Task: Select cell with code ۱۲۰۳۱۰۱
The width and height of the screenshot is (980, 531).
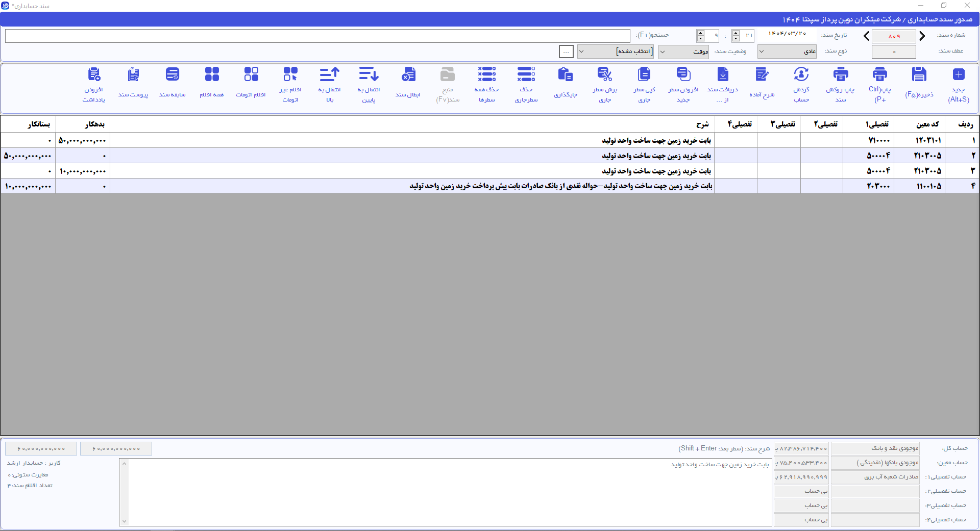Action: (x=920, y=140)
